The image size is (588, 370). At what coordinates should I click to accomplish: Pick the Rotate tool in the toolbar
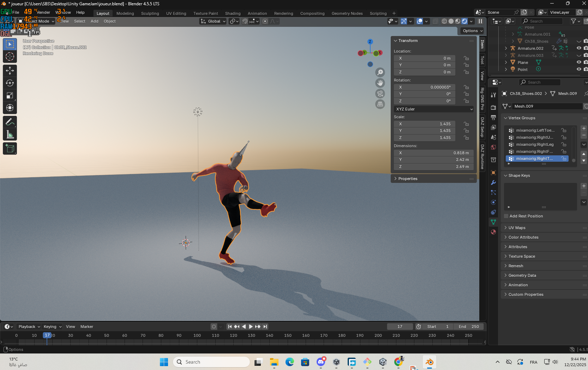pyautogui.click(x=10, y=83)
